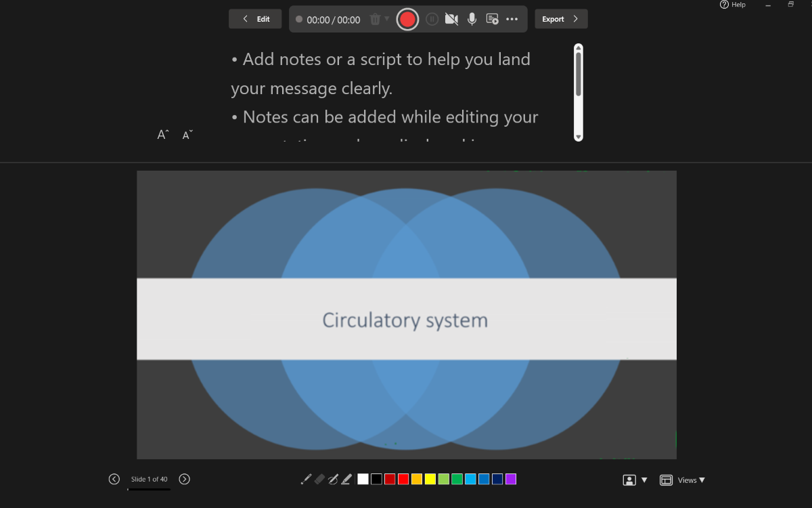
Task: Select the eraser tool
Action: pyautogui.click(x=319, y=480)
